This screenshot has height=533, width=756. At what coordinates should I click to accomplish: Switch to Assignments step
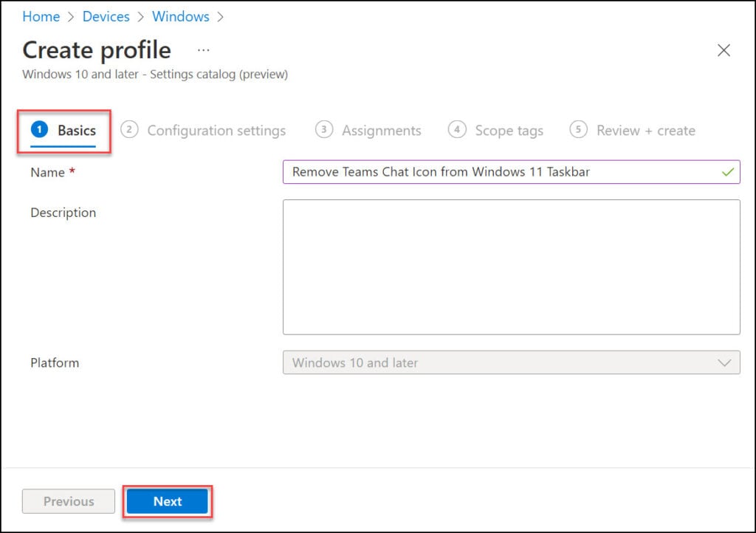click(x=368, y=131)
